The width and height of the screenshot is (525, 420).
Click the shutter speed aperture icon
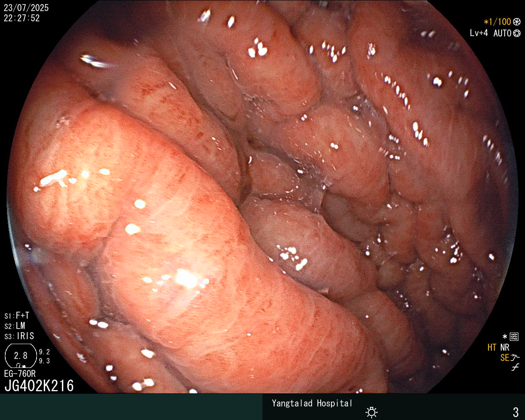pyautogui.click(x=517, y=22)
